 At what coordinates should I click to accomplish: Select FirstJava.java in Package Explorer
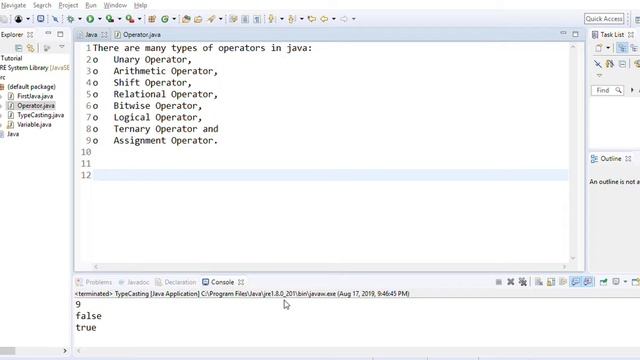click(35, 96)
